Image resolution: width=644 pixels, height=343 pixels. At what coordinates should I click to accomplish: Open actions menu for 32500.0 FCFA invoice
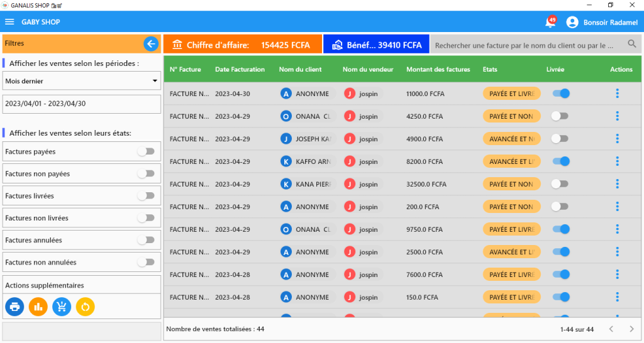click(617, 184)
